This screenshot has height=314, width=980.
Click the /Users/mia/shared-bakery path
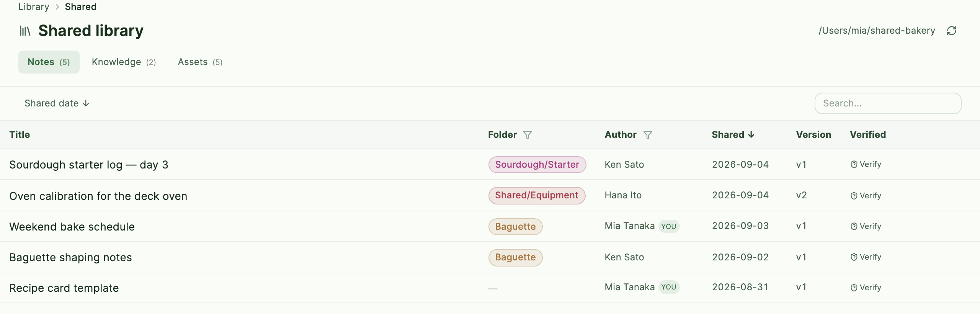pos(877,31)
